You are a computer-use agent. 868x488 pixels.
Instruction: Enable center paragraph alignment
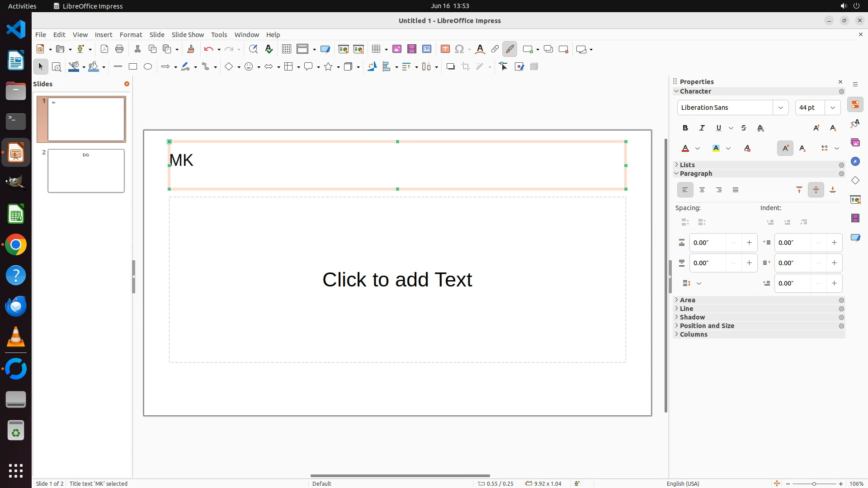tap(702, 190)
